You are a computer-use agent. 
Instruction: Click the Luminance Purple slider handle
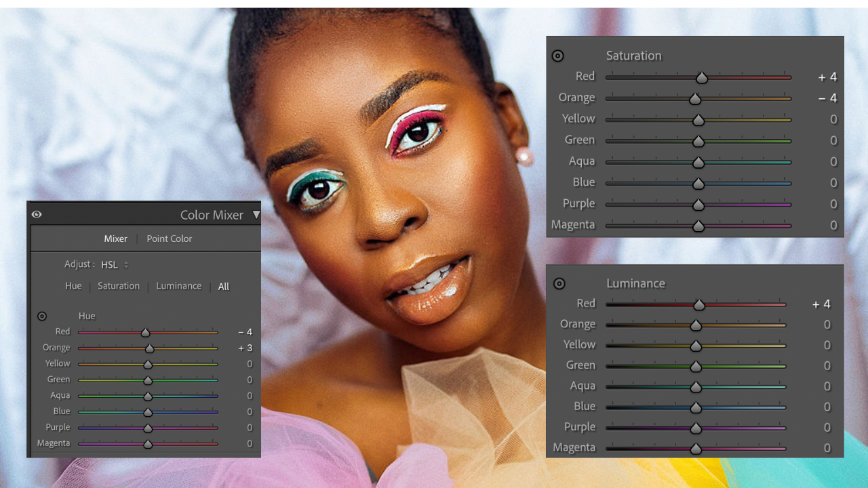coord(696,428)
